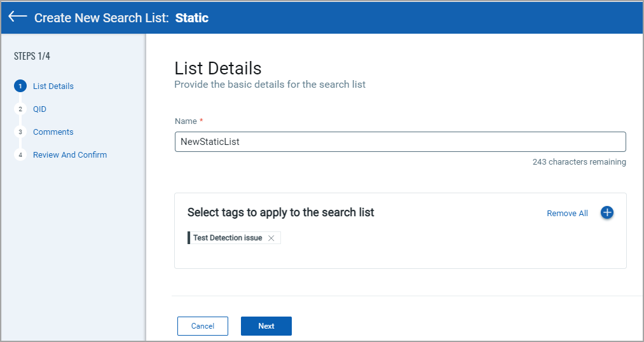Go back using the header arrow
Screen dimensions: 644x342
pyautogui.click(x=18, y=17)
